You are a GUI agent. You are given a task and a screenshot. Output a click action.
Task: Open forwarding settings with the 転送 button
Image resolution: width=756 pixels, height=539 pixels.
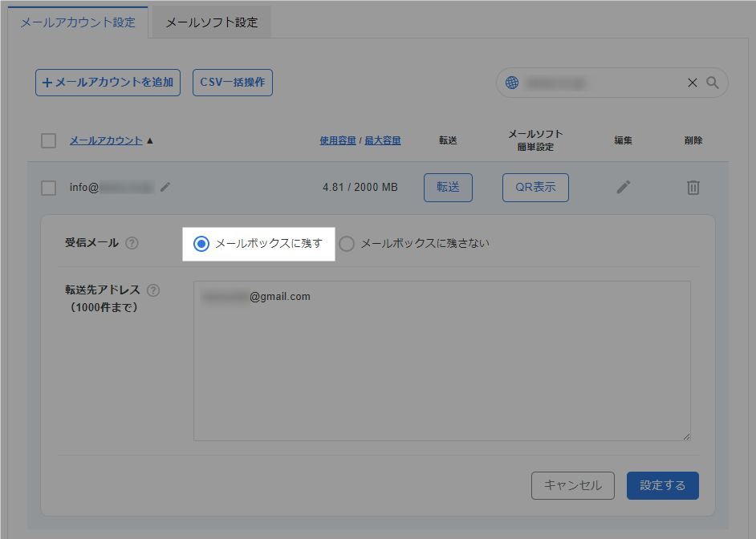pos(448,186)
